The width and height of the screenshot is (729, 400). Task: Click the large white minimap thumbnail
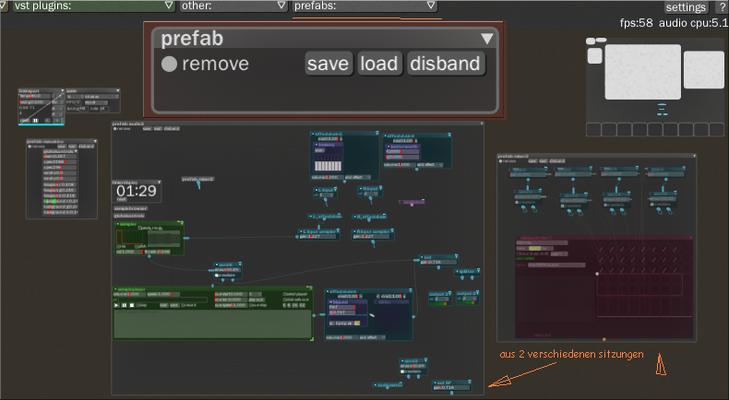coord(643,72)
